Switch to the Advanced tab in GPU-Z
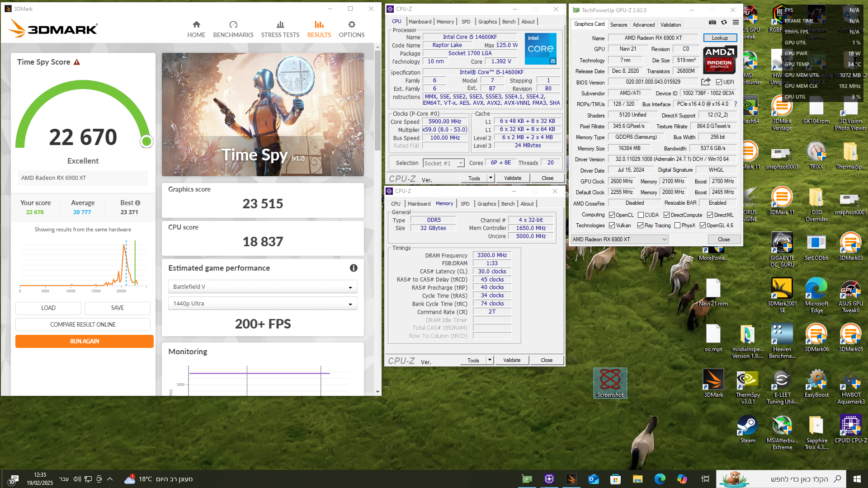 (643, 25)
